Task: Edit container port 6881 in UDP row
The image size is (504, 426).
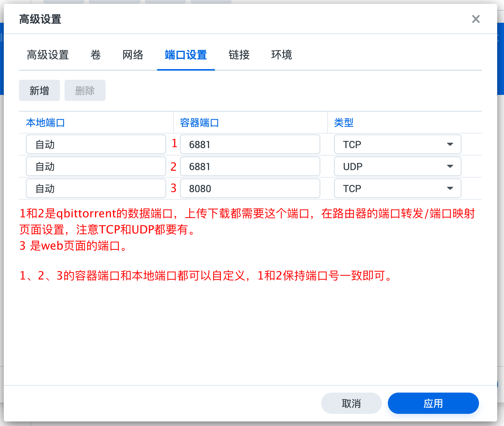Action: (x=250, y=166)
